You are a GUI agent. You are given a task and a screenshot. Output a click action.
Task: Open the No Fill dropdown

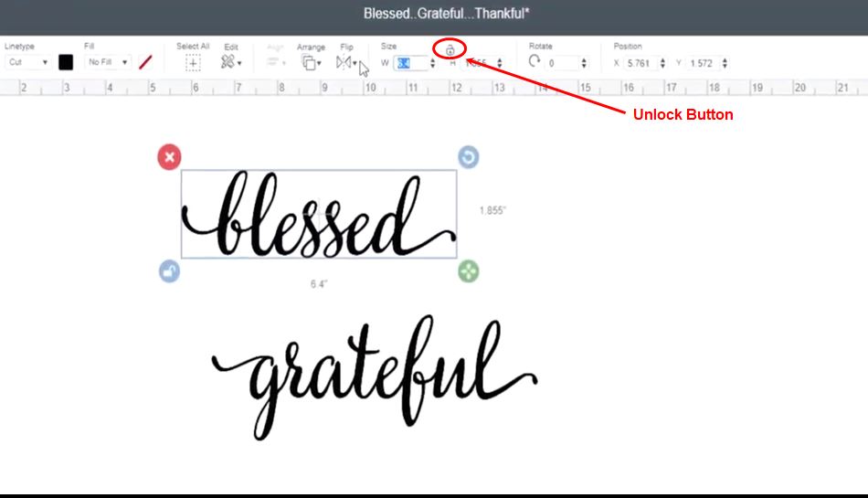click(x=108, y=62)
